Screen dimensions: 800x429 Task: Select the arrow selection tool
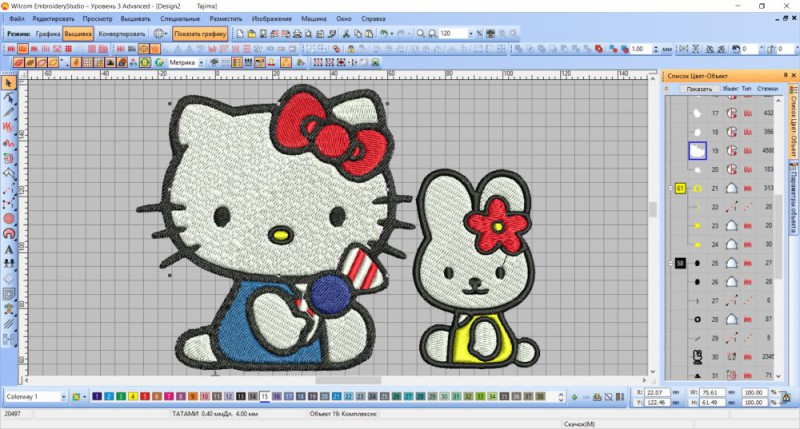(9, 83)
